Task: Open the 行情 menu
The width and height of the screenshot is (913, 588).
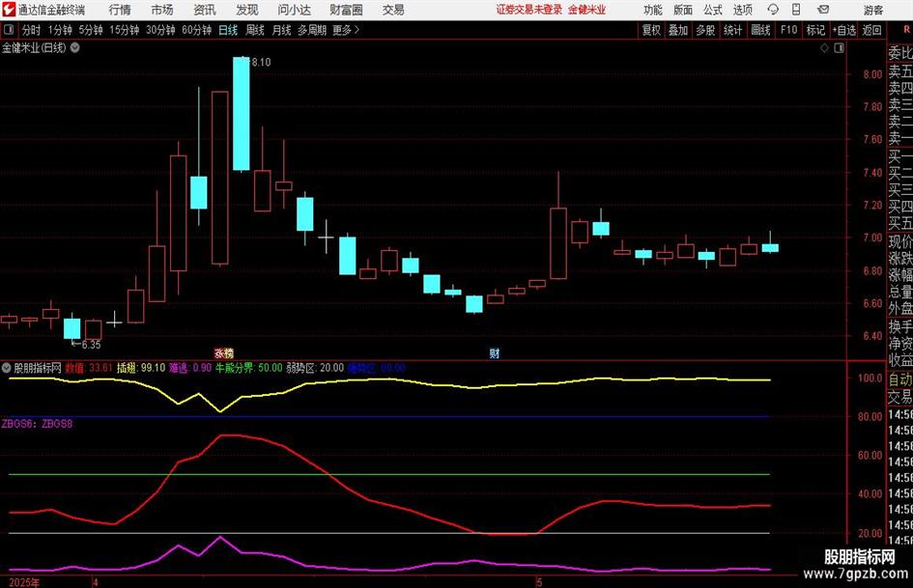Action: pyautogui.click(x=120, y=10)
